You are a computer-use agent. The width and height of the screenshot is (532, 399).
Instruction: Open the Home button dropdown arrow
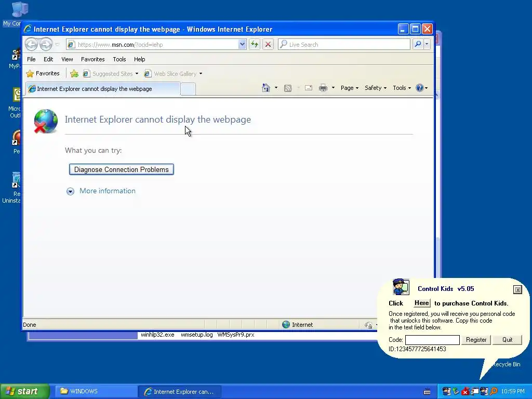point(276,88)
